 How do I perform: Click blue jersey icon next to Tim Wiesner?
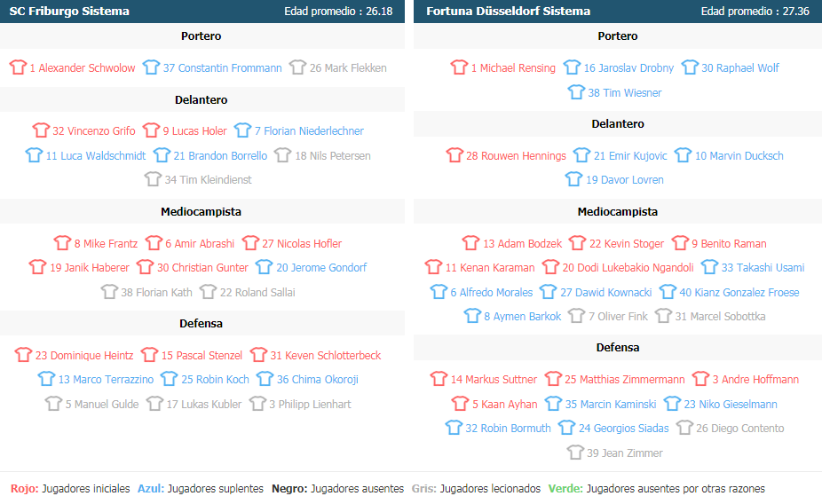pyautogui.click(x=576, y=92)
